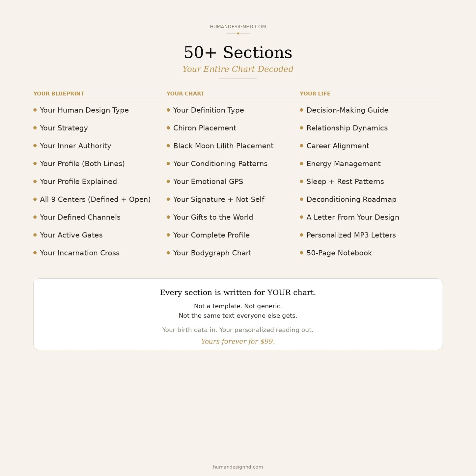The width and height of the screenshot is (476, 476).
Task: Click the gold diamond icon below the header
Action: (x=238, y=33)
